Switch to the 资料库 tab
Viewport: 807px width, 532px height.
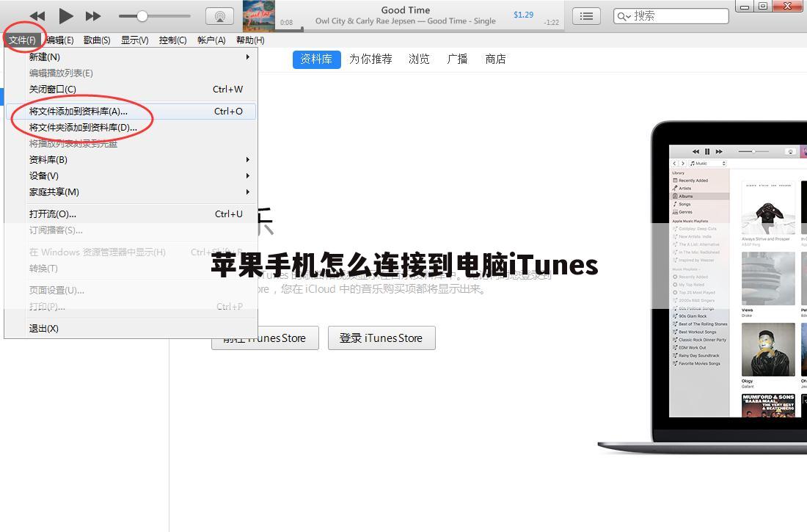pos(316,59)
